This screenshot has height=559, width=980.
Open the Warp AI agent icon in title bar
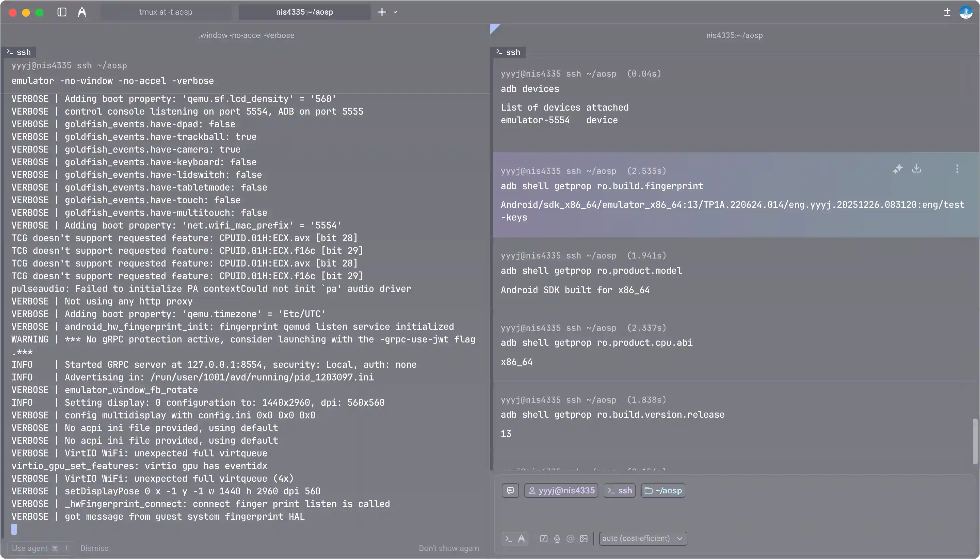tap(82, 12)
